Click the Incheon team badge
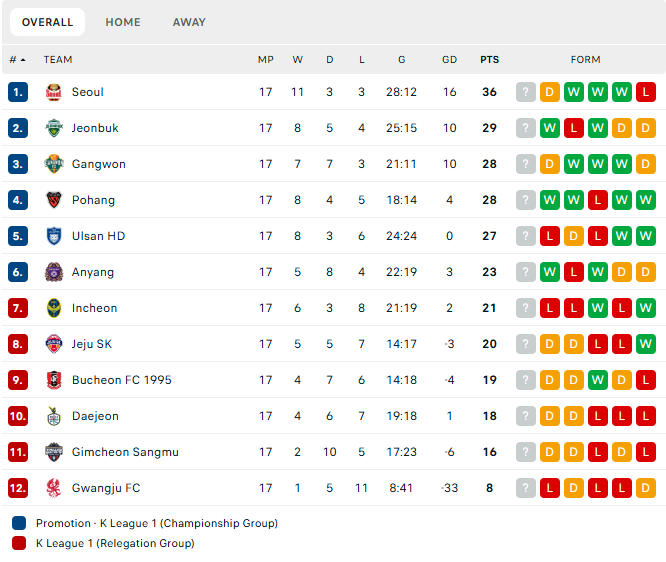 54,308
